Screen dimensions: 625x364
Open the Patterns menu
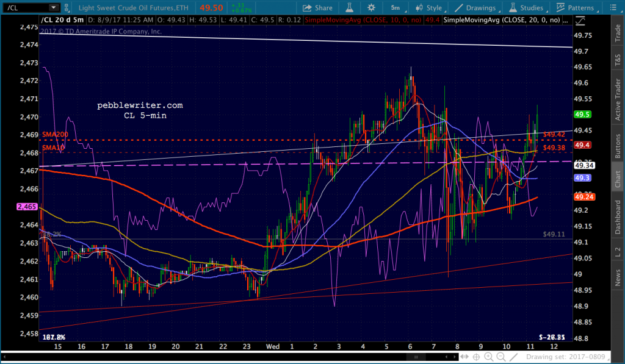(574, 8)
